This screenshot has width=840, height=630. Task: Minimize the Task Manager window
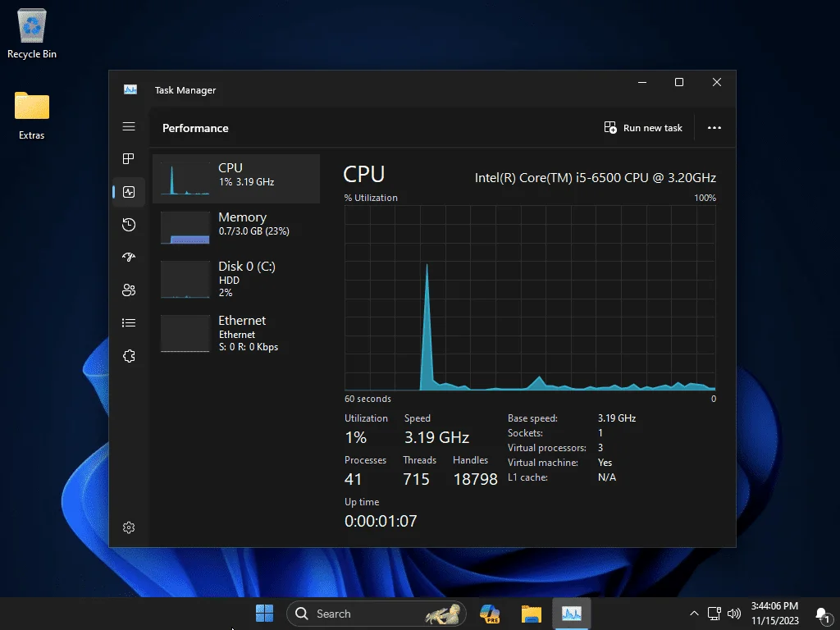[642, 82]
